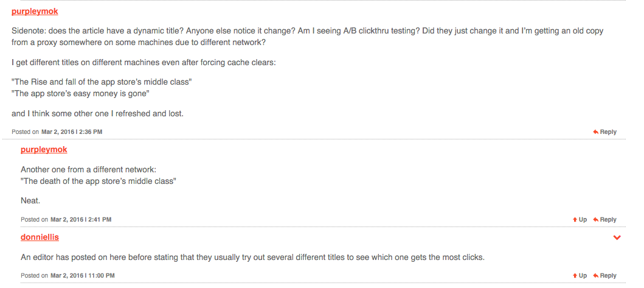
Task: Click the "Mar 2, 2016 | 2:41 PM" timestamp
Action: [81, 220]
